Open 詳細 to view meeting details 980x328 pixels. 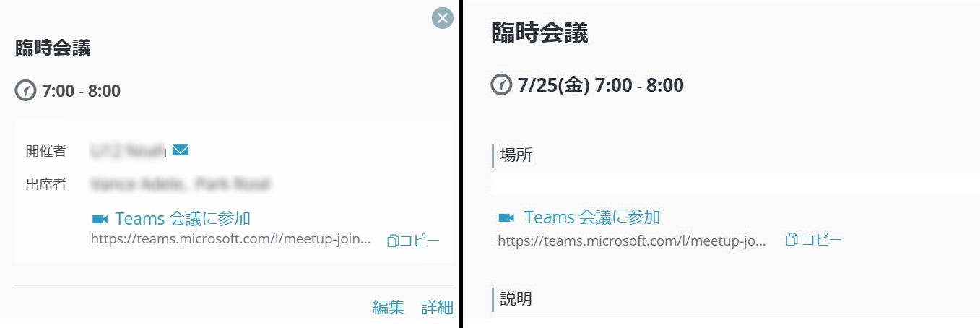coord(437,307)
